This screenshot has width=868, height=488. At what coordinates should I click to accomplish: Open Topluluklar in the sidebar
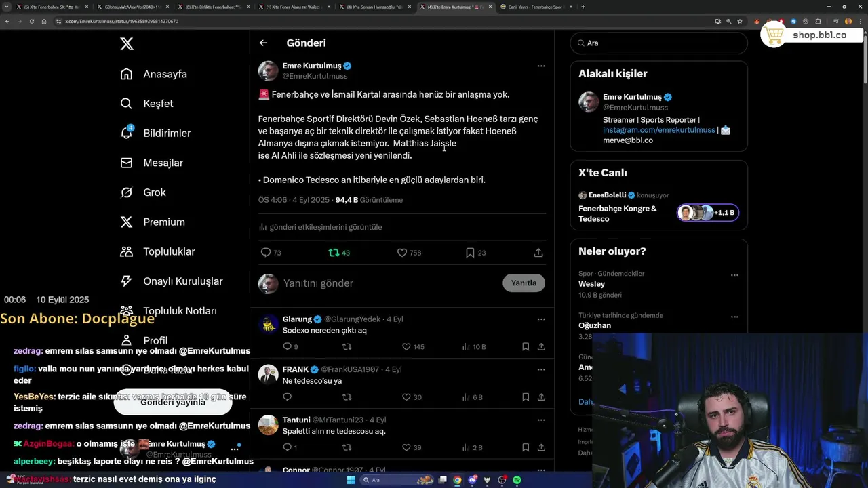[x=169, y=251]
